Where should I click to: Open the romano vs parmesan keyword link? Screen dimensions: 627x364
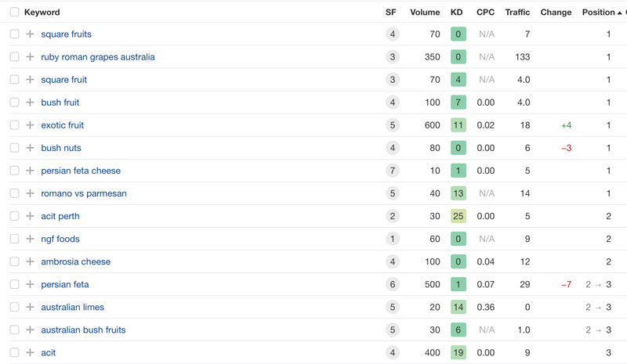[84, 193]
